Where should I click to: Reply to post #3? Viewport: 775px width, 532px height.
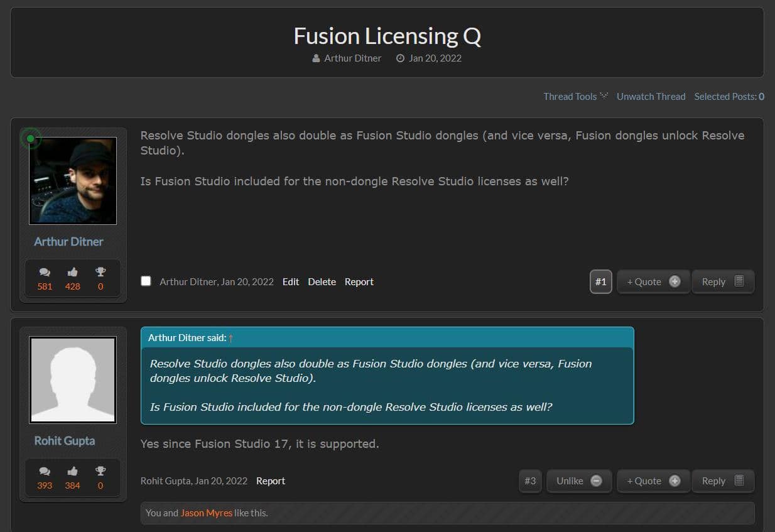click(723, 480)
